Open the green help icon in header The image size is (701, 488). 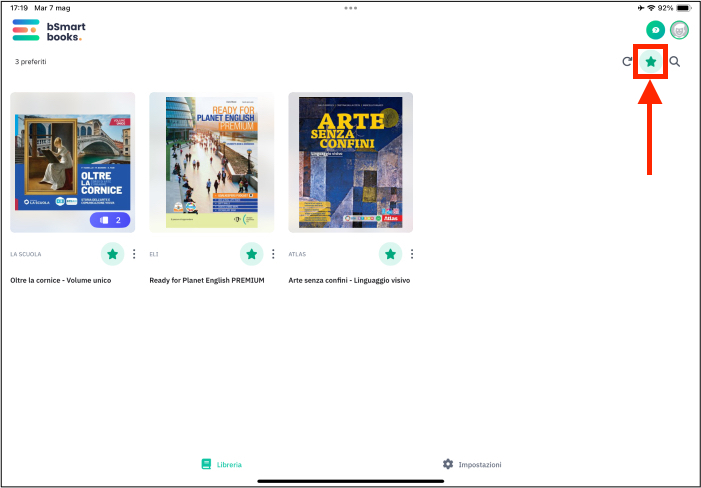[655, 30]
